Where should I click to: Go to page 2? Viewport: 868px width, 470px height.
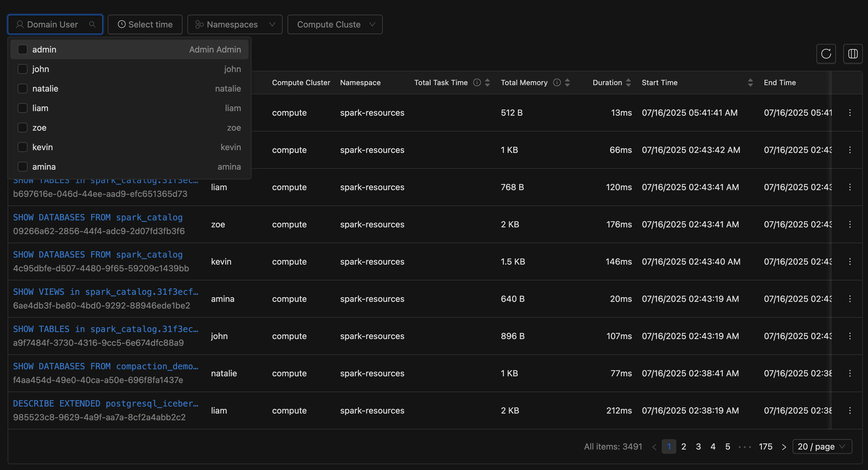click(684, 447)
